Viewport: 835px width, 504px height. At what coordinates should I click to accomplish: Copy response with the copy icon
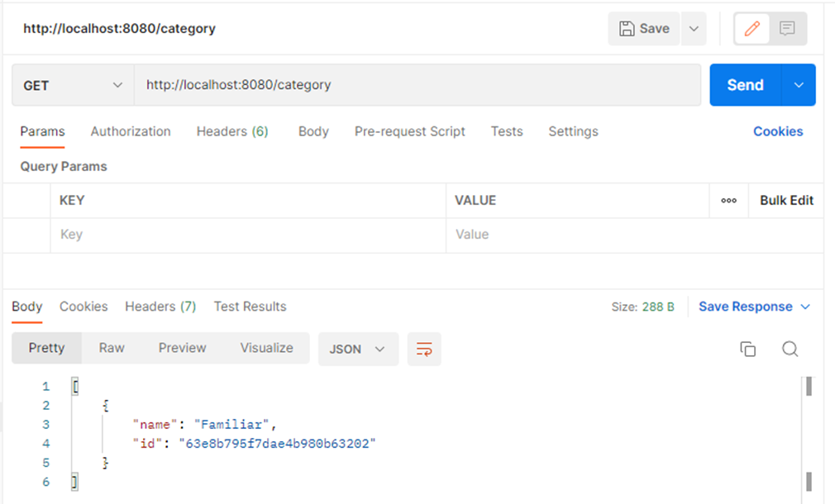(x=747, y=349)
